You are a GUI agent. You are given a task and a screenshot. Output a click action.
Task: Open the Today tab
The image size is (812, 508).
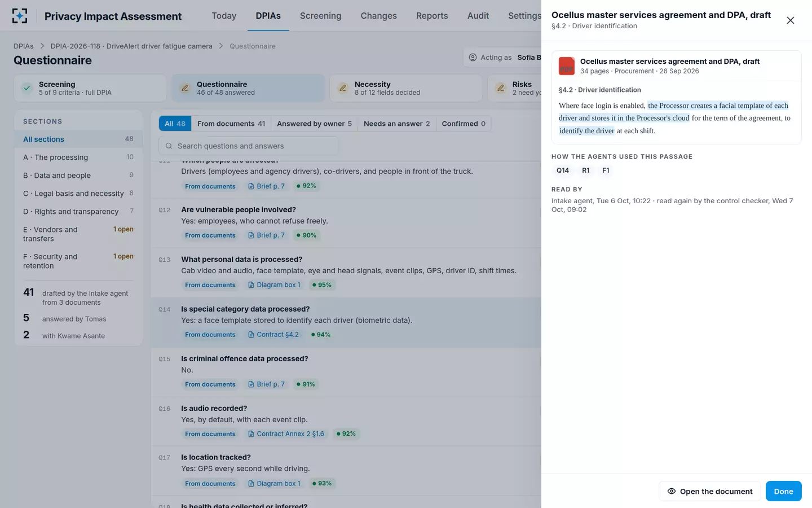coord(224,16)
